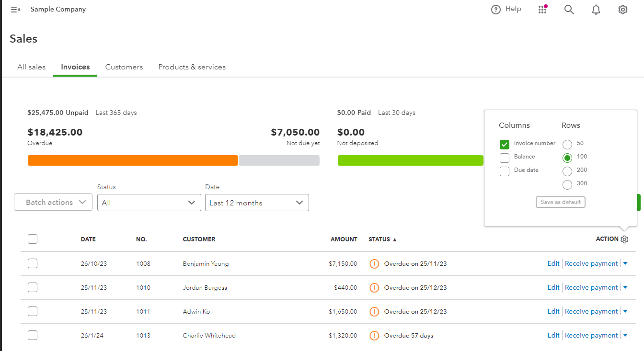Open the apps grid icon

542,9
